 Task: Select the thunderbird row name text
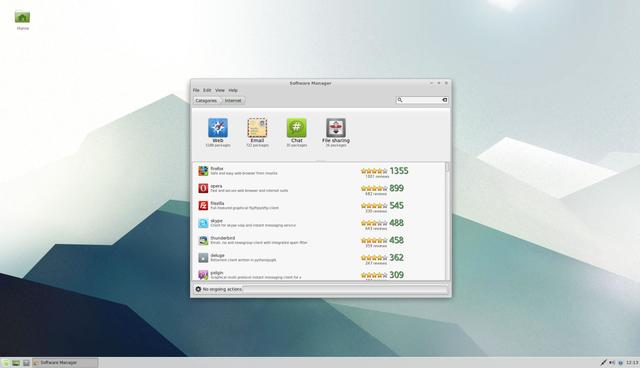coord(222,238)
